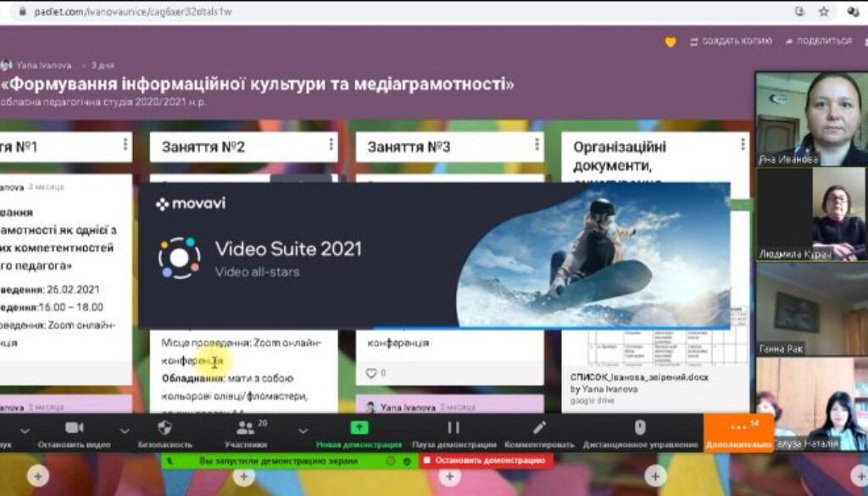Like the Заняття №3 post heart
Screen dimensions: 868x496
371,373
